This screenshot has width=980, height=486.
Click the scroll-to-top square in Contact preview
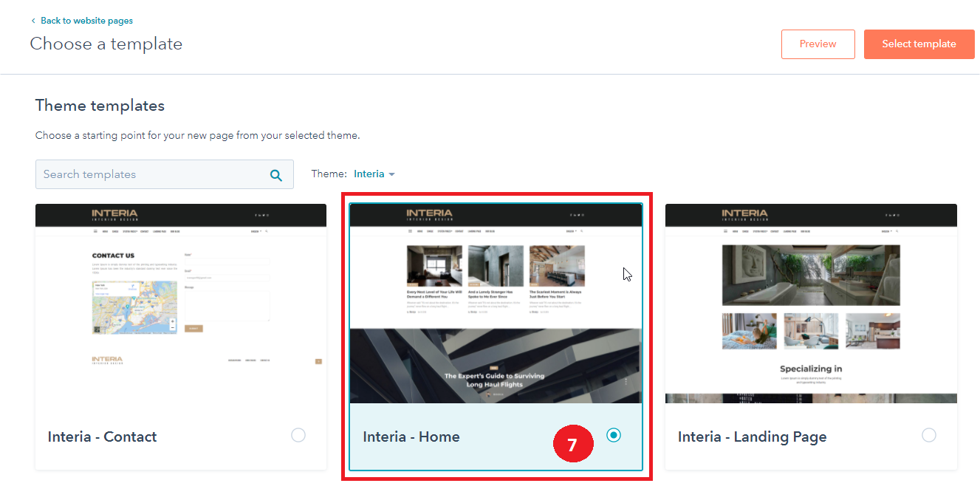(x=318, y=361)
